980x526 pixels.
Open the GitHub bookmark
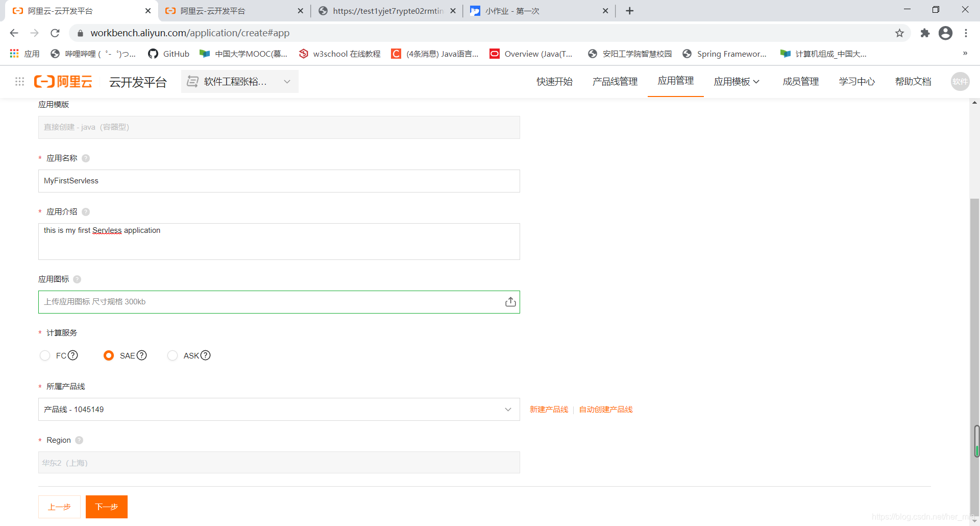click(x=168, y=54)
